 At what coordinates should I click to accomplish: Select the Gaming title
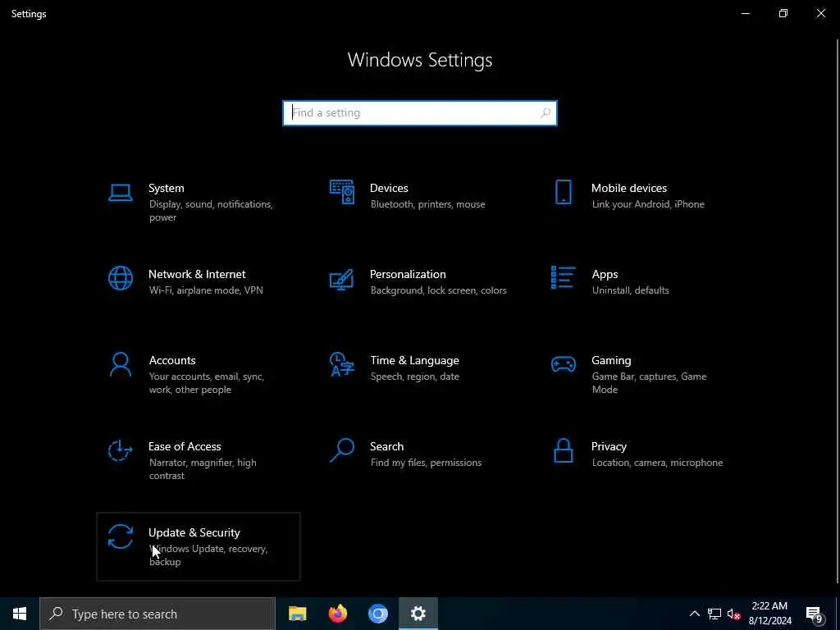(x=611, y=361)
